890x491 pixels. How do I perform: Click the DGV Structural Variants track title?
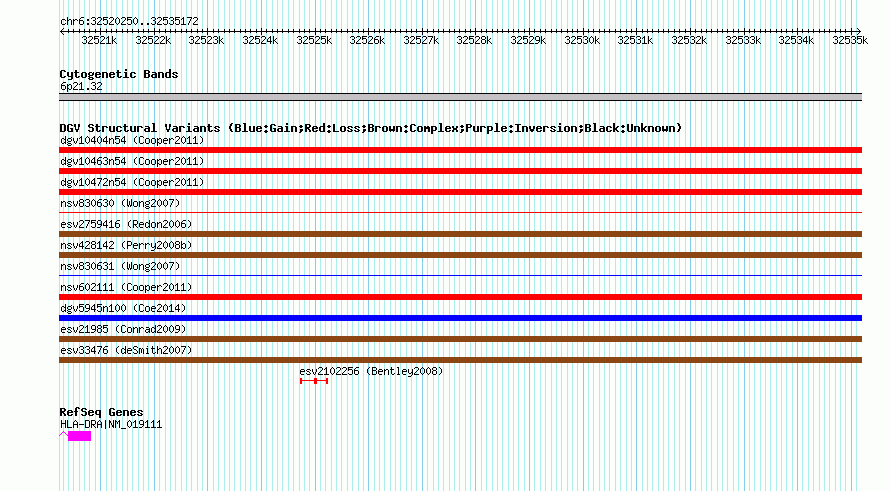point(370,128)
